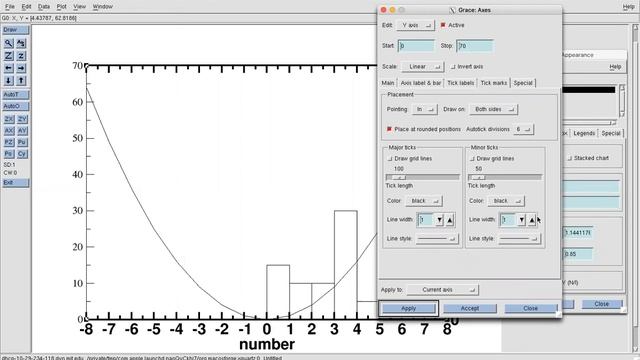Open the Draw on dropdown showing Both sides

click(493, 109)
